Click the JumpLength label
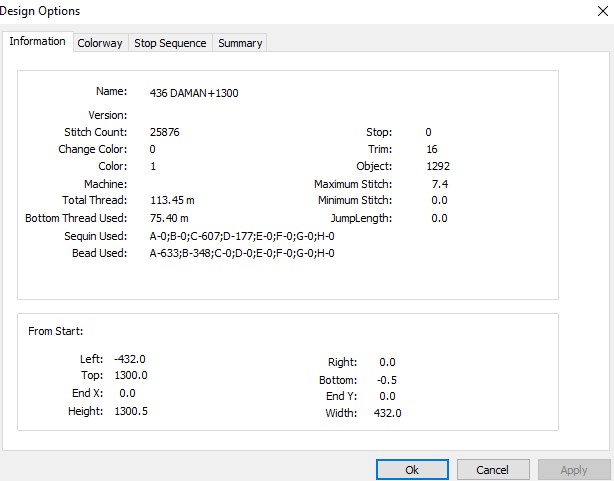Viewport: 614px width, 481px height. [361, 218]
